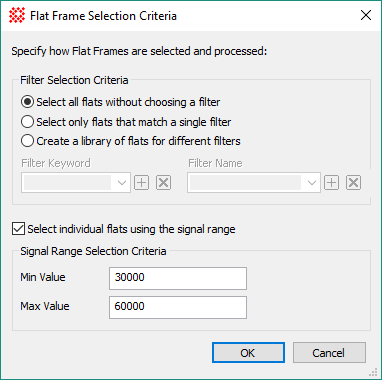Click the Cancel button
Screen dimensions: 382x380
(x=329, y=353)
